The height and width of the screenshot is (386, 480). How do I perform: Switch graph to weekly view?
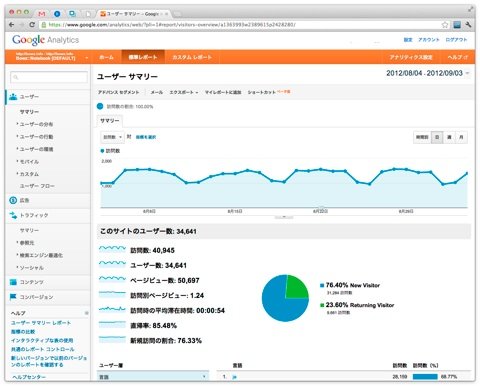pyautogui.click(x=449, y=137)
